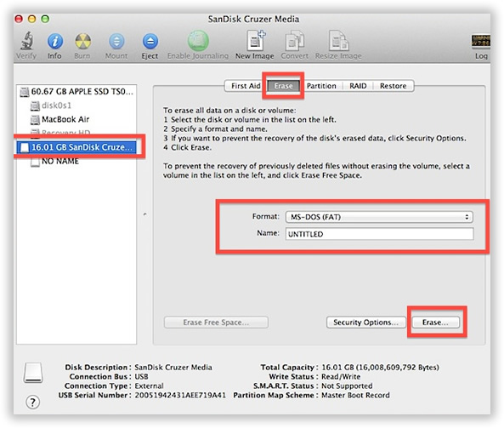Click the USB Serial Number value
Image resolution: width=504 pixels, height=428 pixels.
[x=180, y=395]
